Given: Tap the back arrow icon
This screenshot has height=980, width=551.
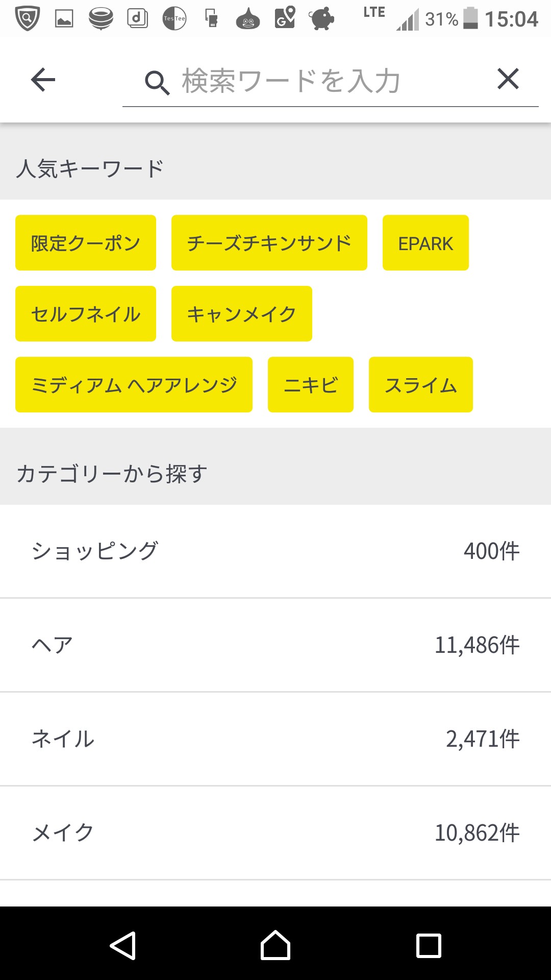Looking at the screenshot, I should pos(43,80).
